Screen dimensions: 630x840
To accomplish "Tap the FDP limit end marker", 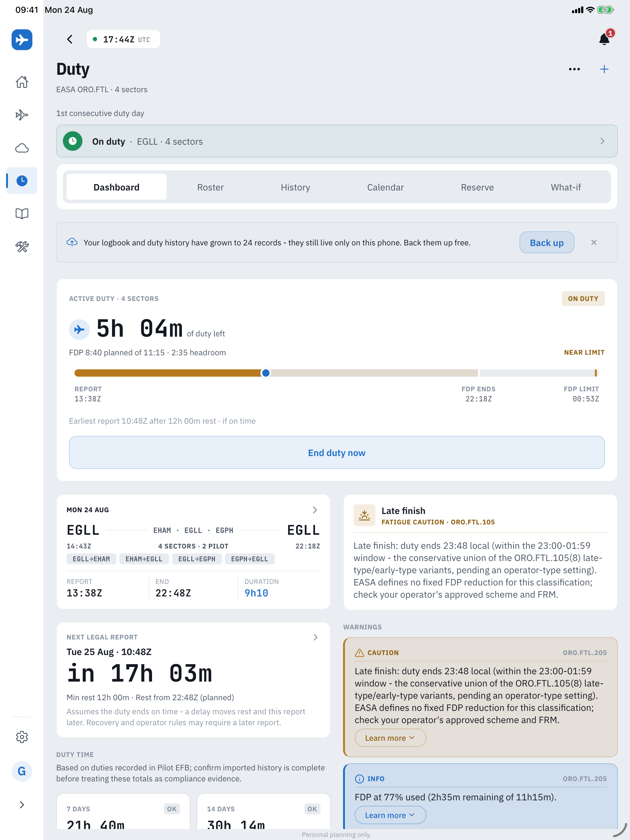I will click(596, 373).
